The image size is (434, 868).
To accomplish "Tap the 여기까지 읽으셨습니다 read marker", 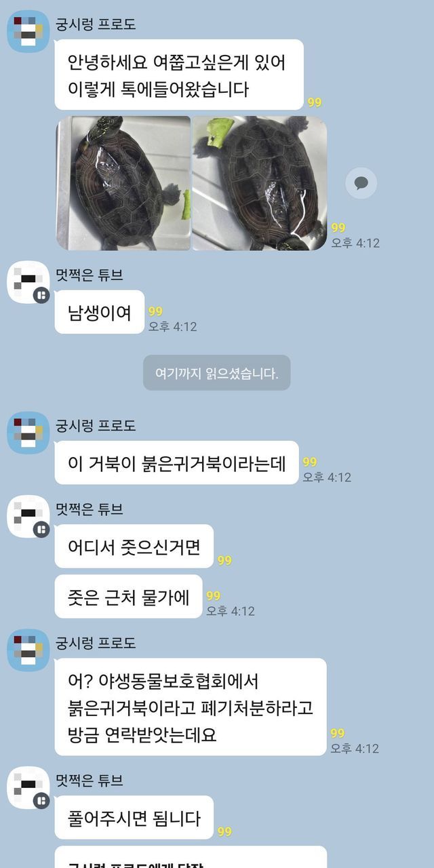I will 217,373.
